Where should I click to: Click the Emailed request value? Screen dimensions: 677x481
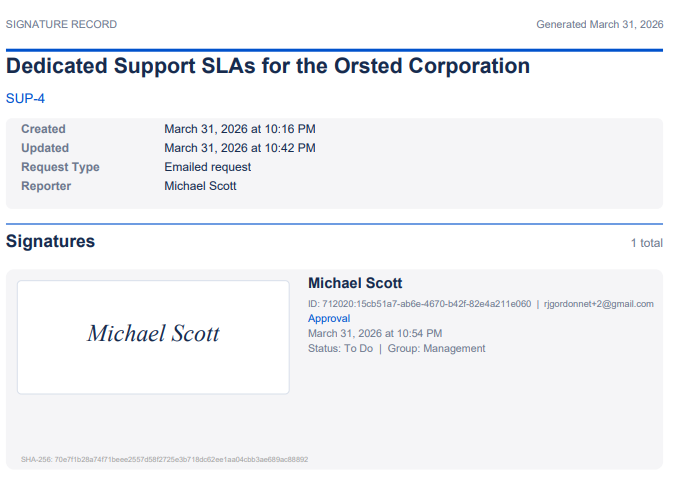208,167
